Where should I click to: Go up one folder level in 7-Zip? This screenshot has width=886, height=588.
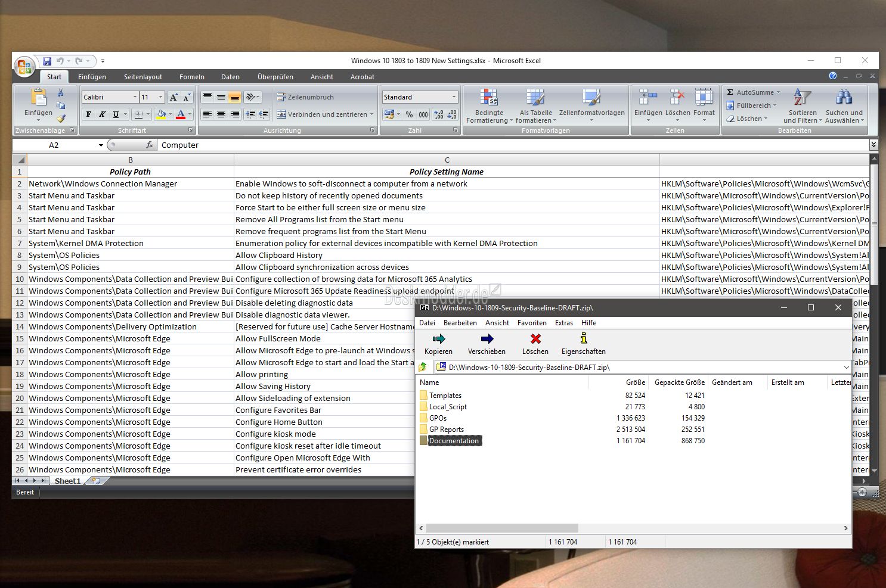tap(423, 368)
